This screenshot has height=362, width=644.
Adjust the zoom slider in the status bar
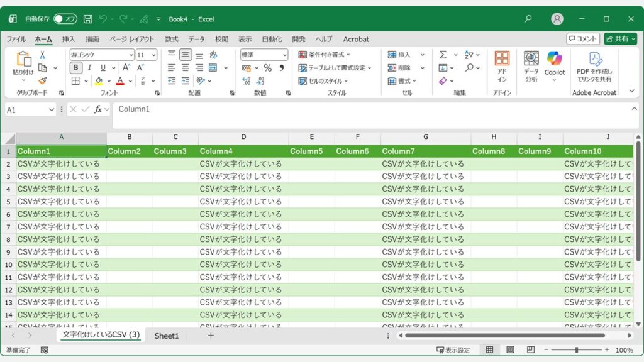(575, 351)
